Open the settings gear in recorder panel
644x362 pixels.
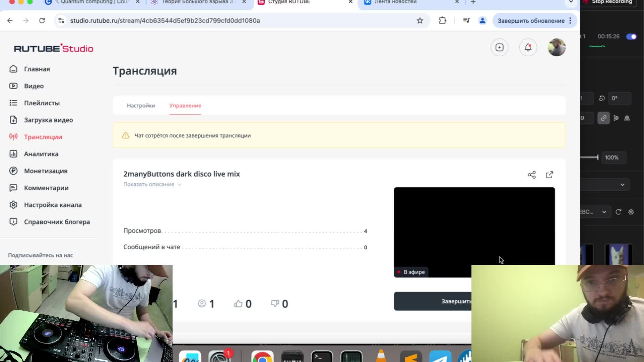[x=631, y=212]
